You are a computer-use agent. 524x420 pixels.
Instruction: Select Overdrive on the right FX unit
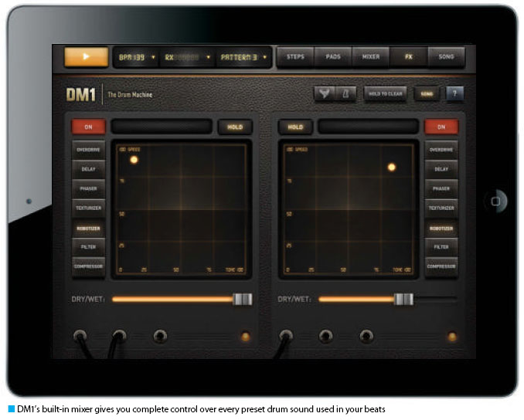coord(441,150)
